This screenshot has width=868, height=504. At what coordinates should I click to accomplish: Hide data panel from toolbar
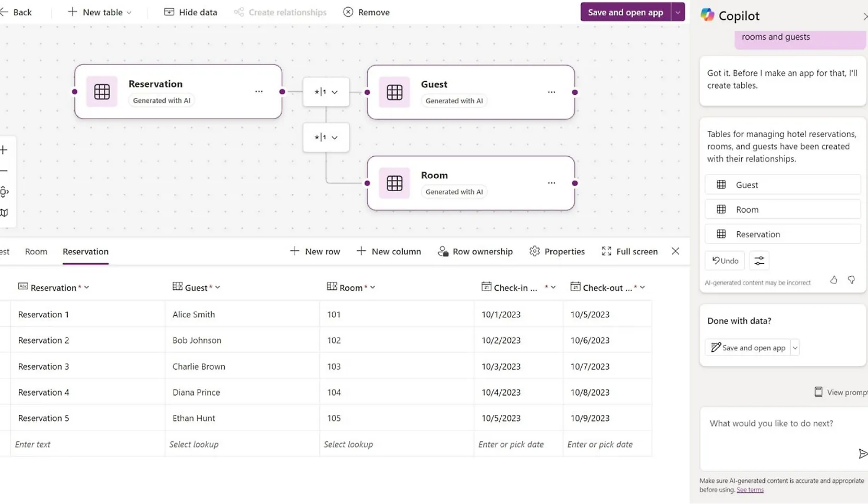point(190,12)
